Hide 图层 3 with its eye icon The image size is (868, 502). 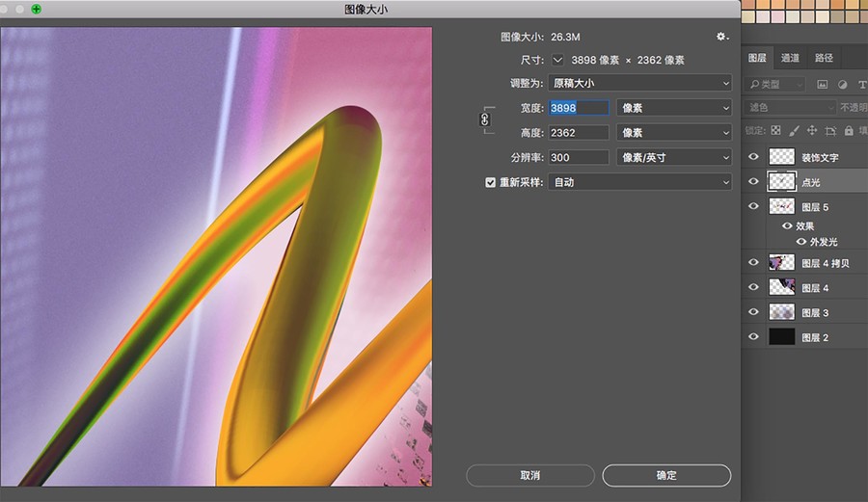click(753, 312)
